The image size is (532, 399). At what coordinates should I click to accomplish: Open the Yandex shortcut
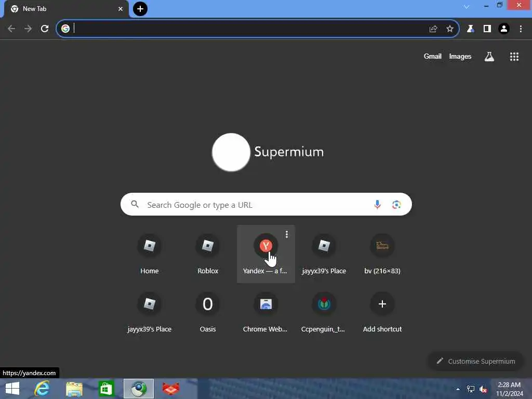pos(265,254)
